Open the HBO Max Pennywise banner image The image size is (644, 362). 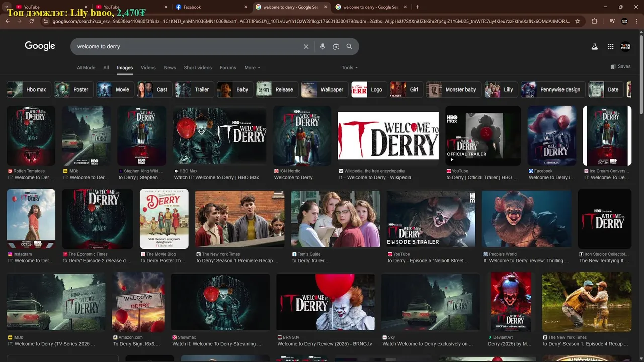tap(219, 136)
